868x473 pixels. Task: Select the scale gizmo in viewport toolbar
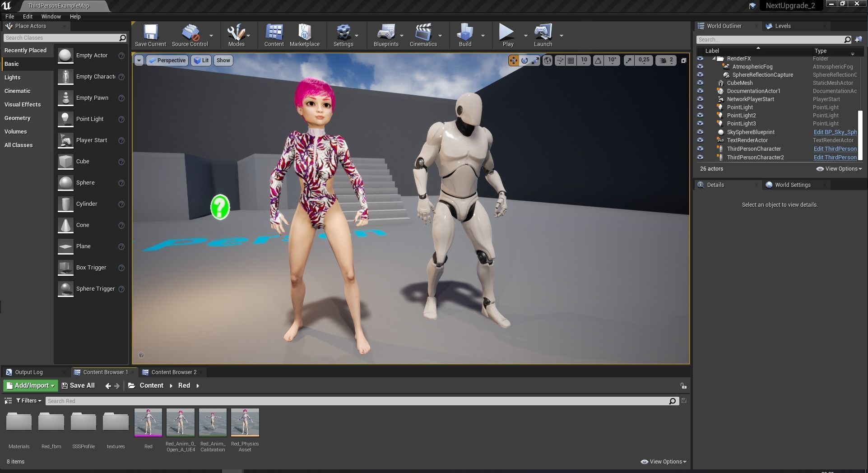coord(535,60)
